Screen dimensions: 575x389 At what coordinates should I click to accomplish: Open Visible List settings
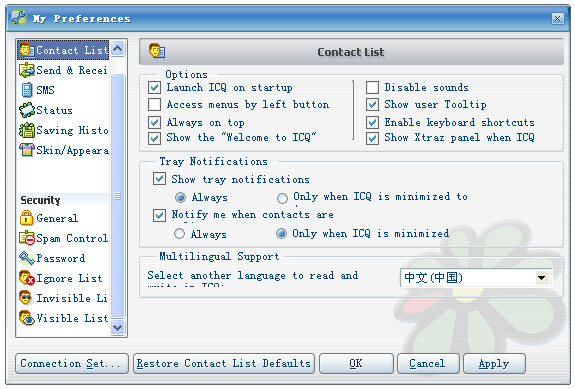pyautogui.click(x=63, y=318)
